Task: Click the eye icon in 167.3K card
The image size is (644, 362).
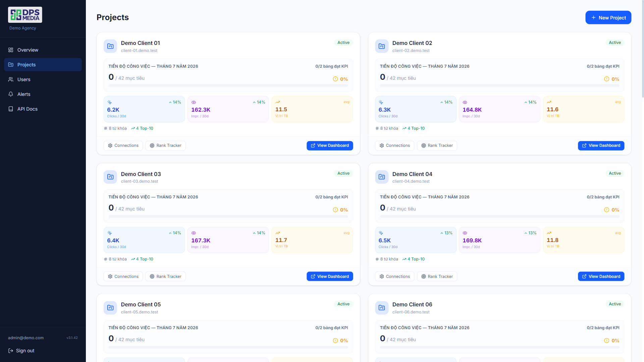Action: pos(194,233)
